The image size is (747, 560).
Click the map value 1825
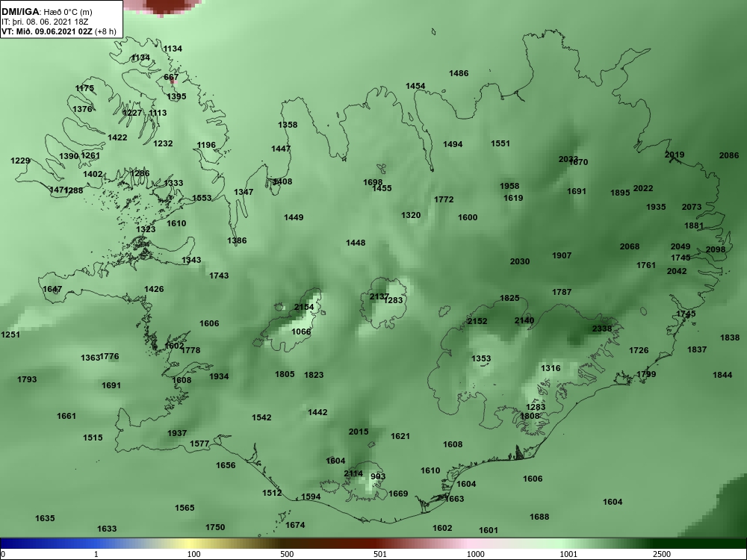[x=509, y=298]
